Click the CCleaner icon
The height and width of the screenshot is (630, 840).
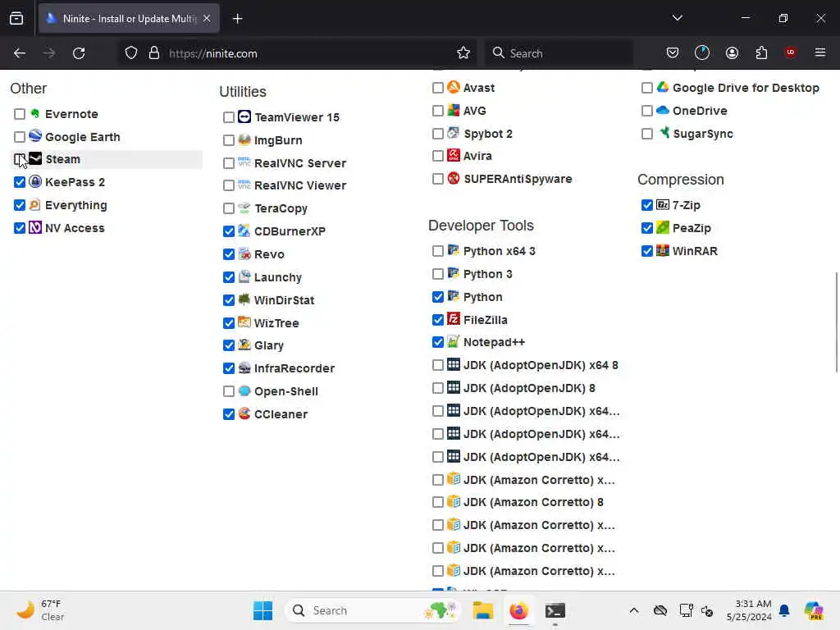click(244, 413)
